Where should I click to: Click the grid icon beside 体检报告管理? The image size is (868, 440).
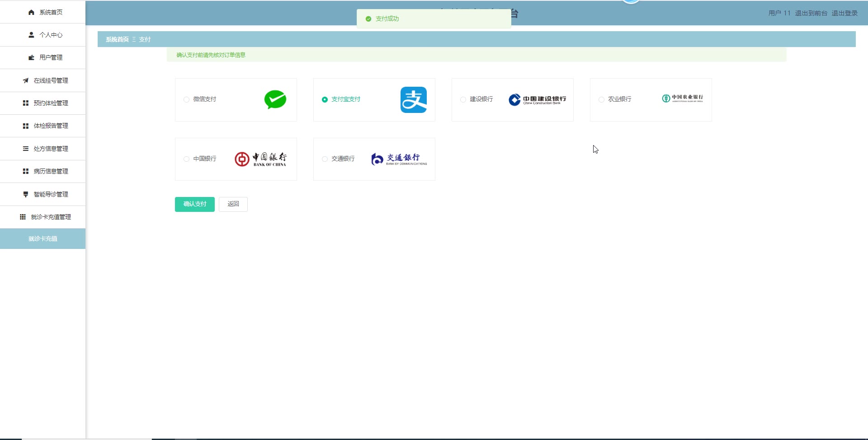[x=26, y=126]
